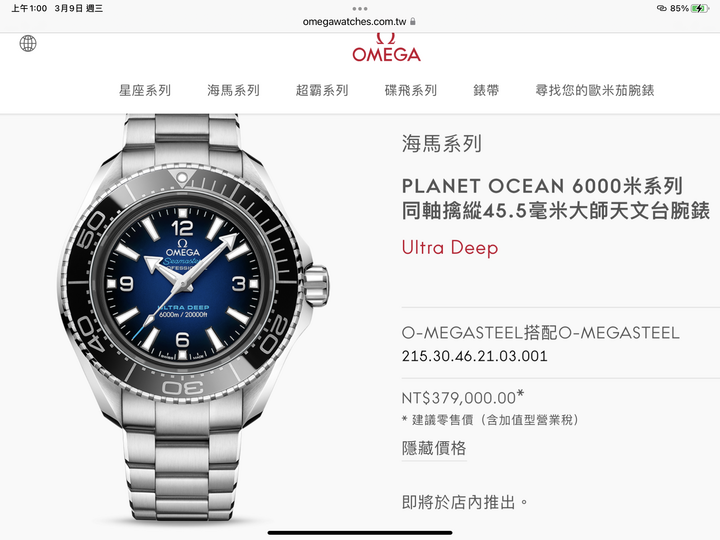720x540 pixels.
Task: Select 尋找您的歐米茄腕錶 in navigation
Action: (x=595, y=90)
